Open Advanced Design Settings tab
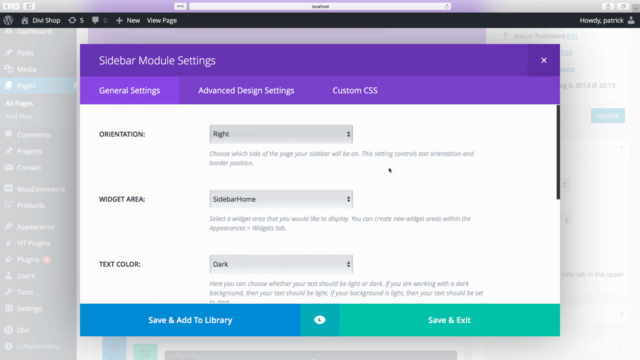Viewport: 640px width, 360px height. point(246,90)
